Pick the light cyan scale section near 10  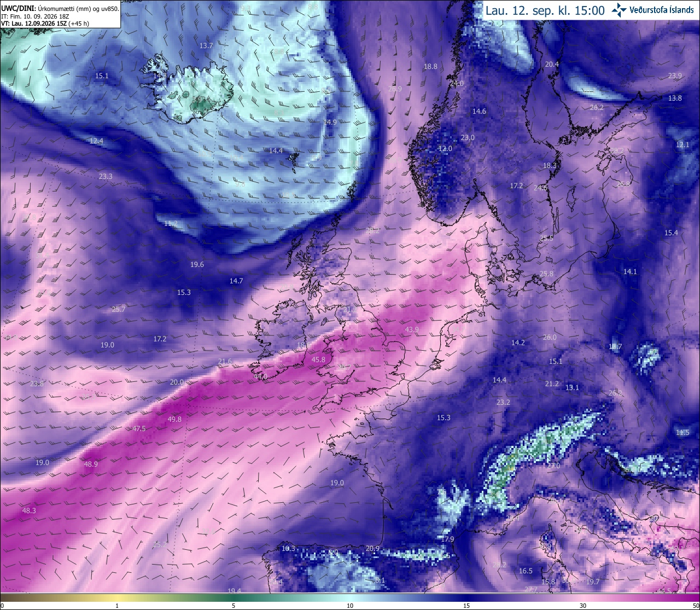click(x=350, y=597)
